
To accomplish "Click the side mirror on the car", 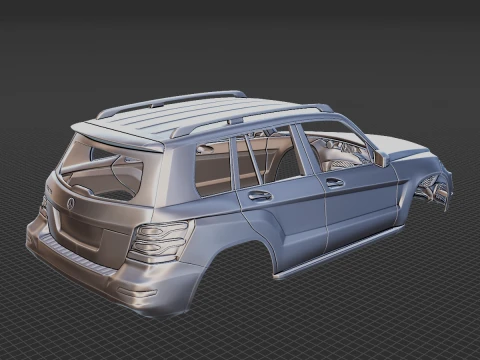I will [381, 159].
